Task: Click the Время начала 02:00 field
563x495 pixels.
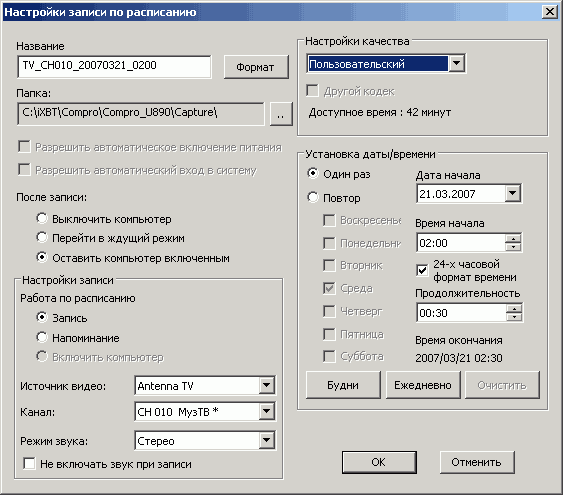Action: pos(461,243)
